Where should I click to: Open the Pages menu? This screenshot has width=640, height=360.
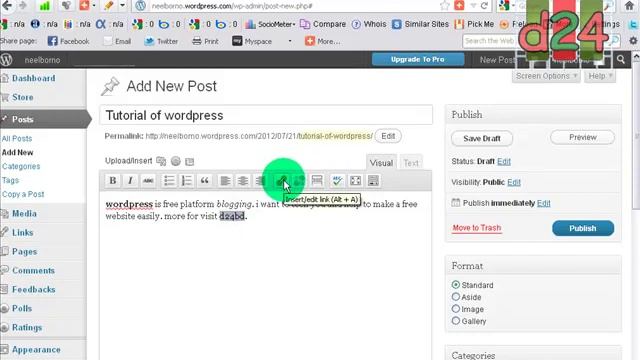click(24, 251)
